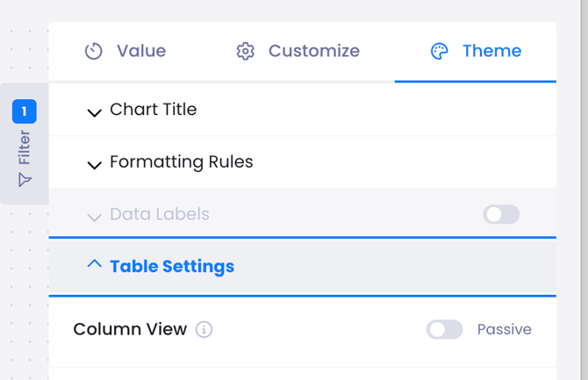Click the Table Settings heading text
This screenshot has height=380, width=588.
172,266
